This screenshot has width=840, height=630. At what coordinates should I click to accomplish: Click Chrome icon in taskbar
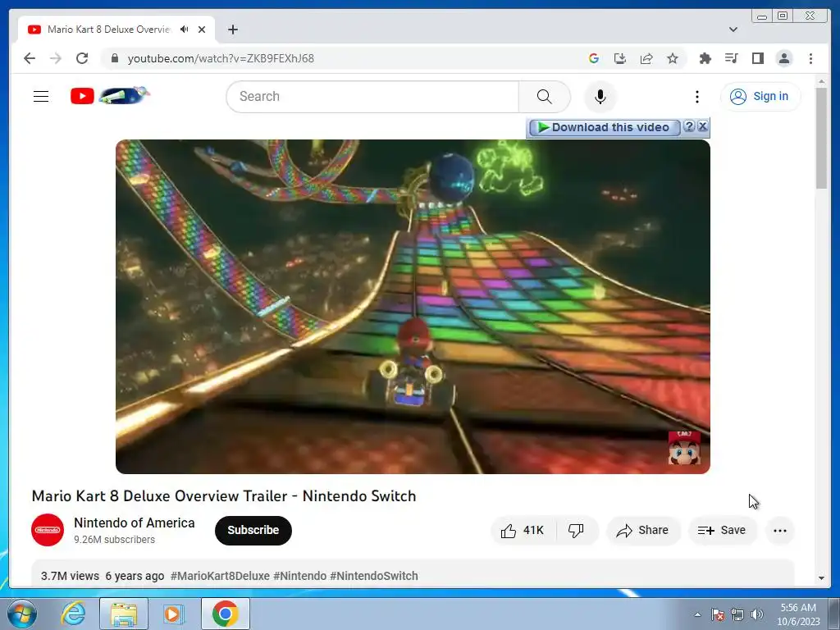[226, 614]
